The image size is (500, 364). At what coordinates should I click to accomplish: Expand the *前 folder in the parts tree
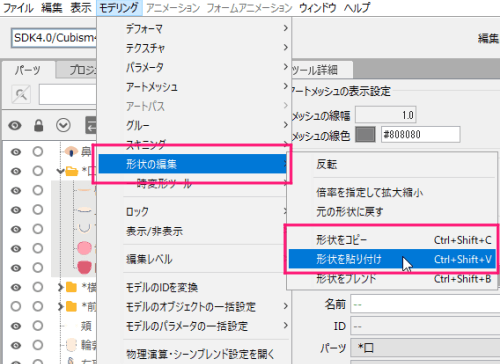(x=60, y=306)
